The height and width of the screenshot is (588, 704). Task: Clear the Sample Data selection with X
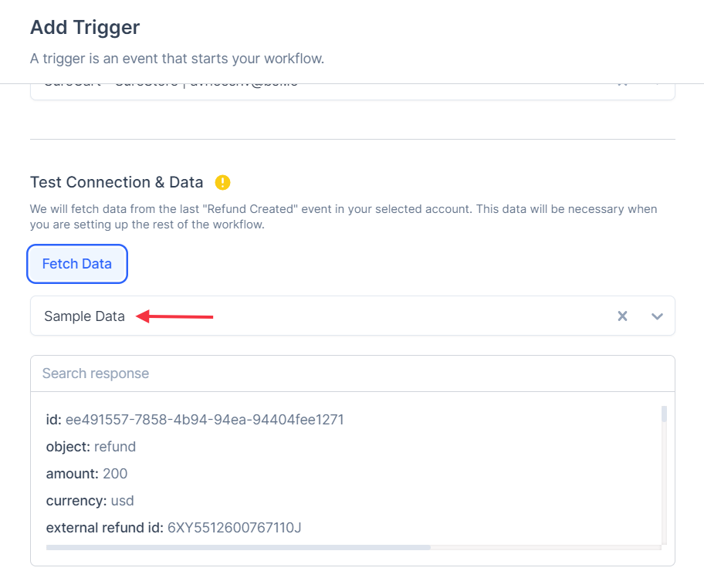pos(622,316)
